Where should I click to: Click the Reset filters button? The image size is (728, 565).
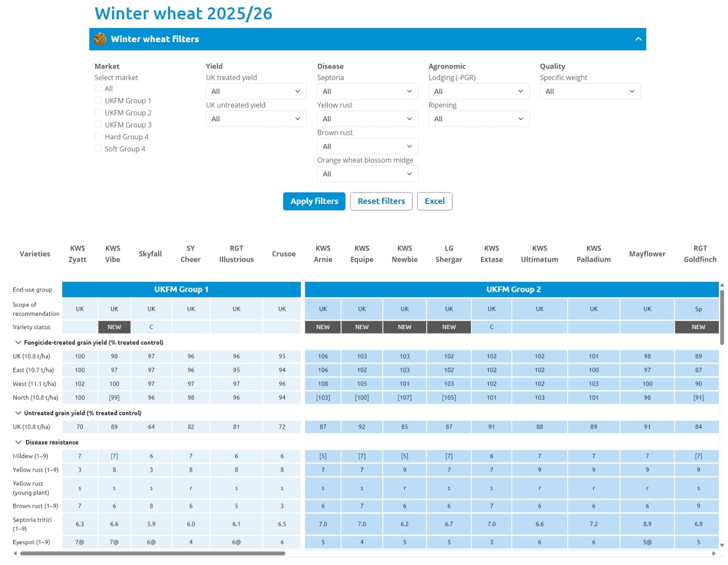[x=381, y=201]
